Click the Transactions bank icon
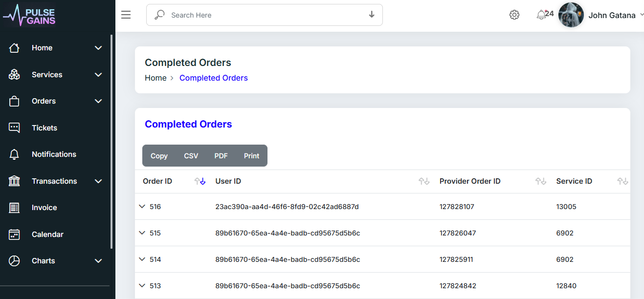The image size is (644, 299). 14,181
